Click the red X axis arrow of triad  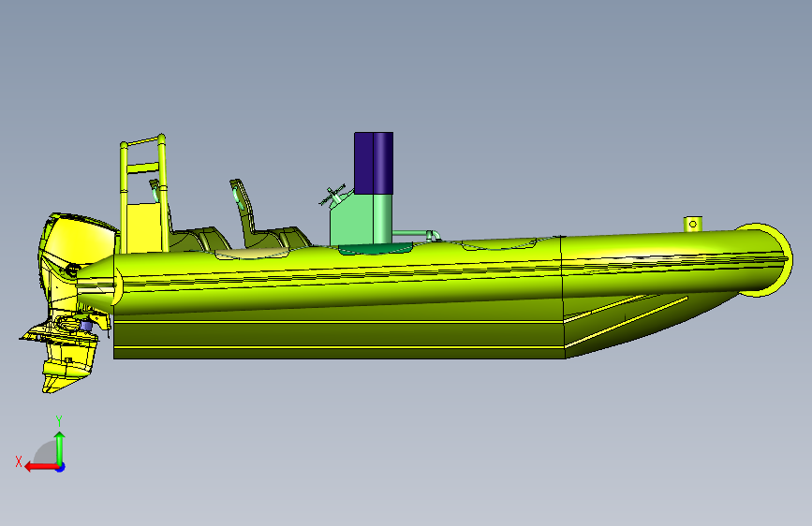pyautogui.click(x=41, y=467)
